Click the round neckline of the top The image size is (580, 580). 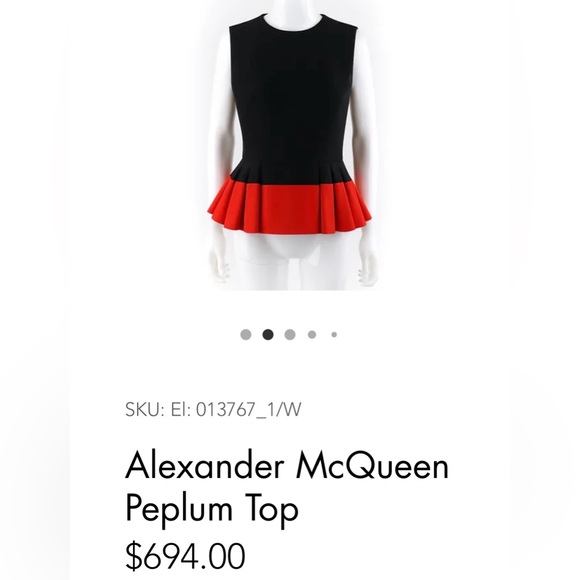(x=292, y=23)
